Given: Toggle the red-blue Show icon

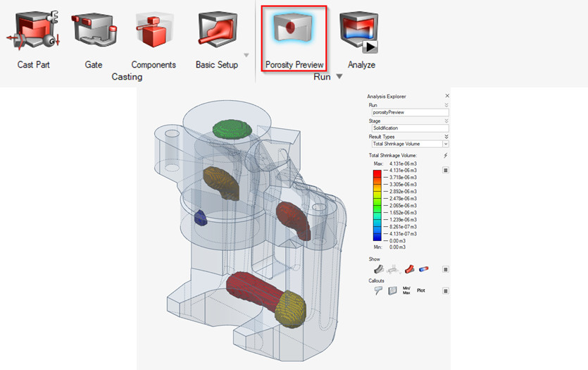Looking at the screenshot, I should pos(424,269).
